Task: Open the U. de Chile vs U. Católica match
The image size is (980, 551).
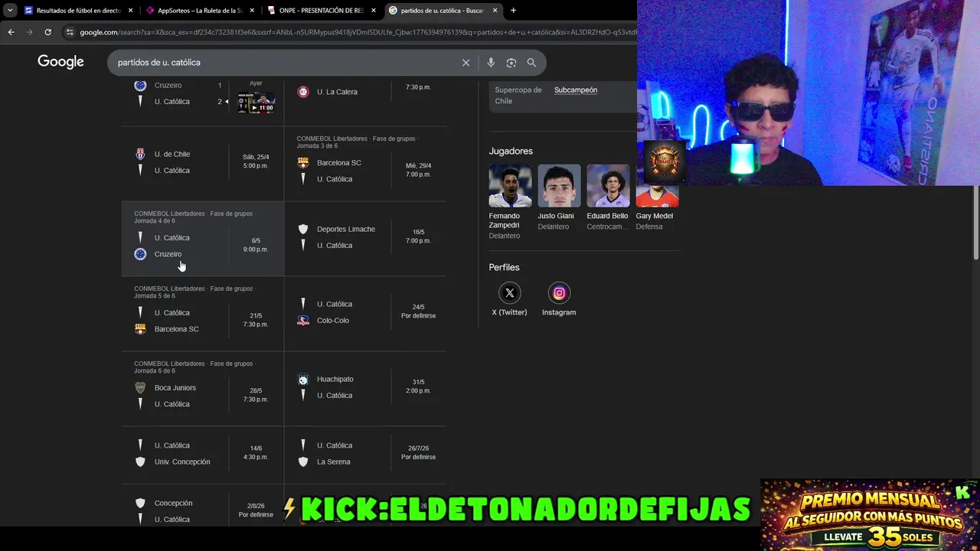Action: tap(202, 162)
